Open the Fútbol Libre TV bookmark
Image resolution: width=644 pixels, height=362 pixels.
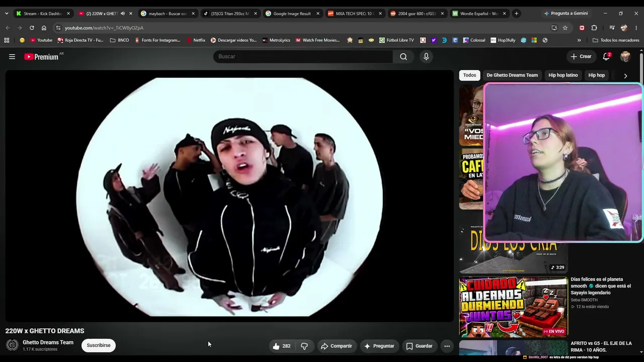pyautogui.click(x=396, y=40)
